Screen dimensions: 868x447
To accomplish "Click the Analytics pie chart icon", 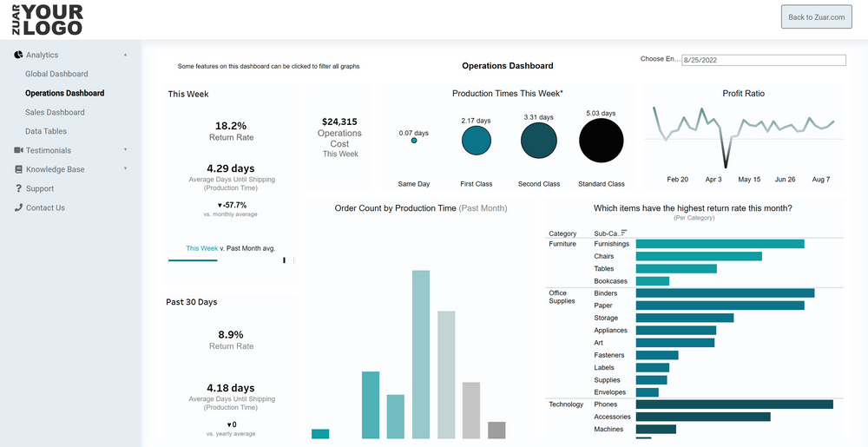I will 18,55.
